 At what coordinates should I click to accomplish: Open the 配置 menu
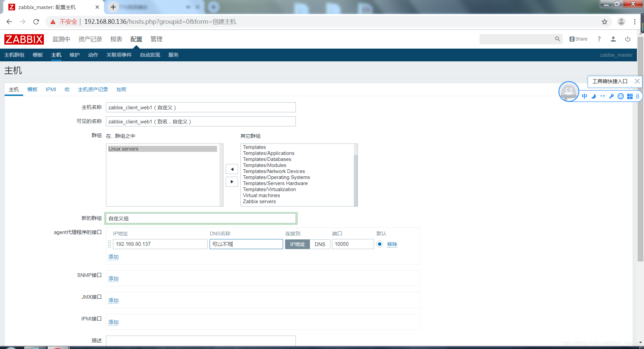click(137, 39)
